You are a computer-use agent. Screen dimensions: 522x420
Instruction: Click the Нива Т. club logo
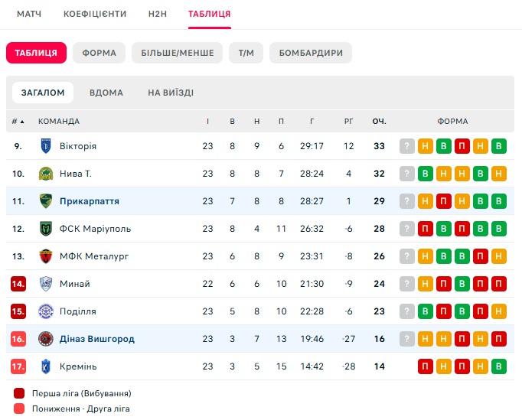coord(46,174)
